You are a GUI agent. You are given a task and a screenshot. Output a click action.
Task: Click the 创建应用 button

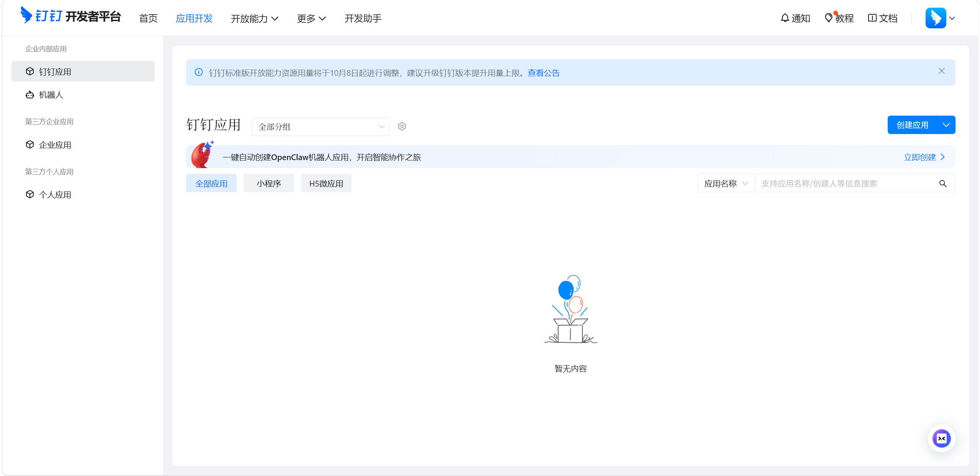click(x=912, y=125)
